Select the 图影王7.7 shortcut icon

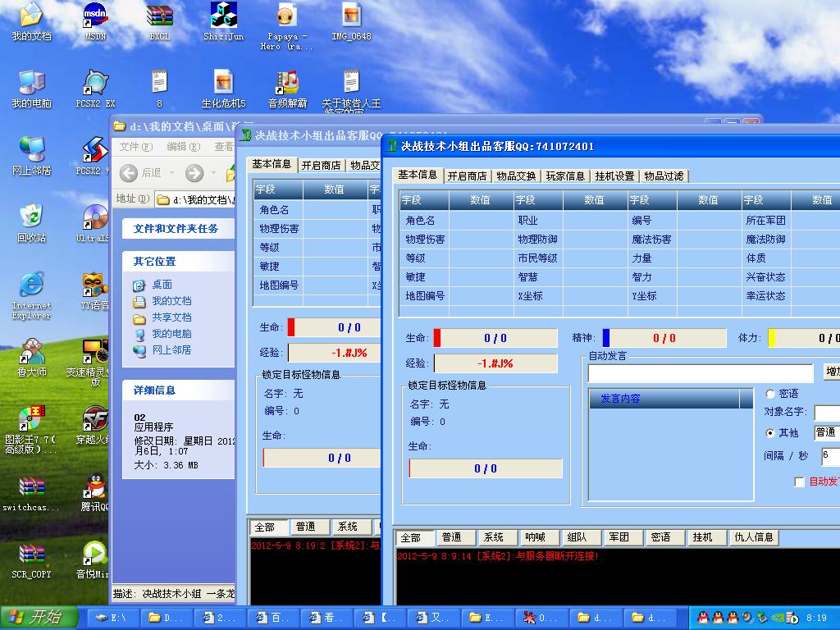pos(31,430)
